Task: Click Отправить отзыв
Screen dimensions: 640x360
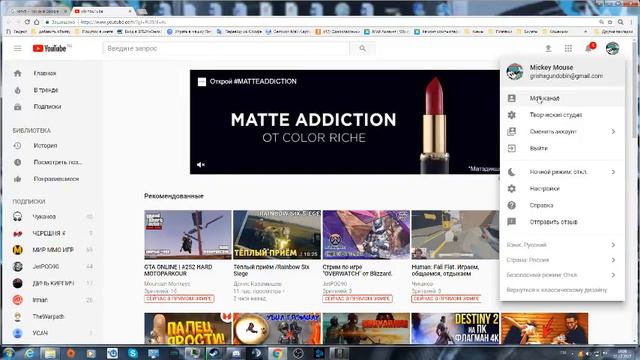Action: [562, 222]
